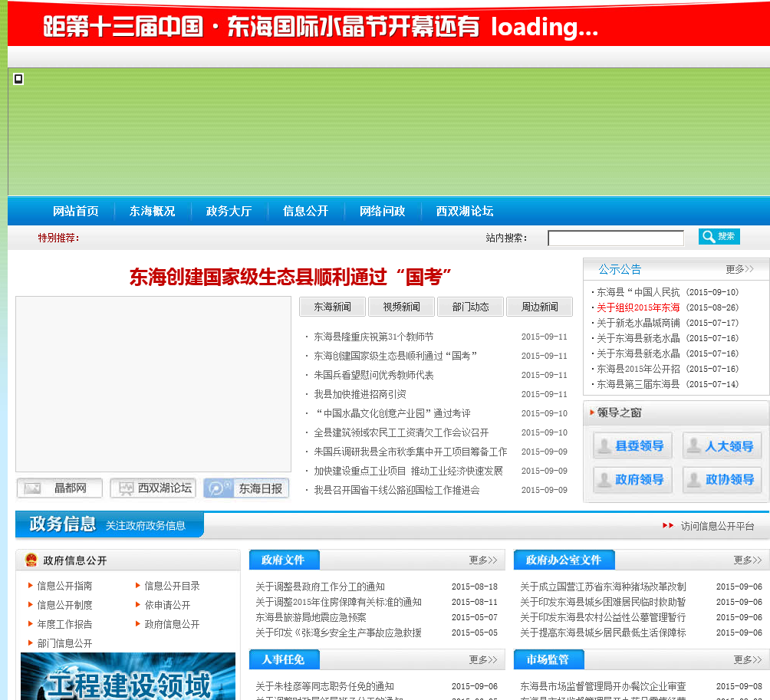Viewport: 770px width, 700px height.
Task: Open news 加快建设重点工业项目 推动工业经济快速发展
Action: (409, 471)
